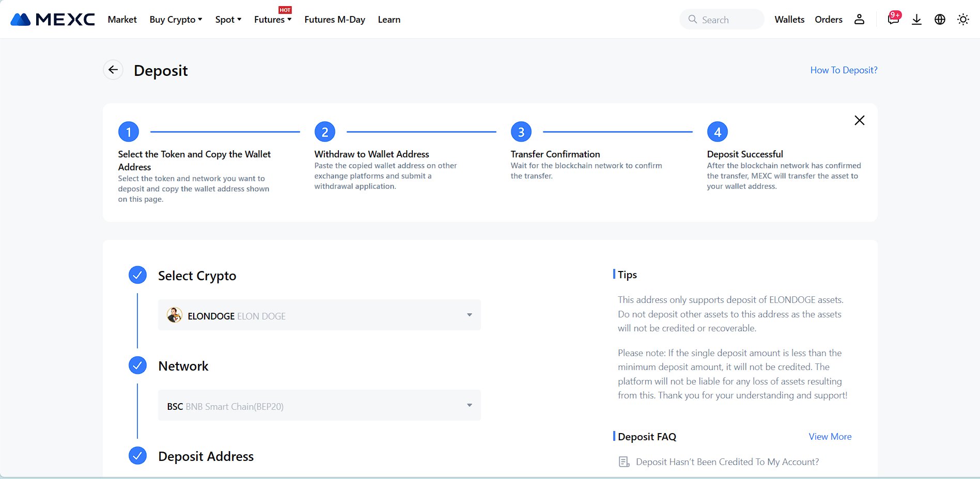Click the search magnifier icon
This screenshot has height=479, width=980.
coord(692,19)
